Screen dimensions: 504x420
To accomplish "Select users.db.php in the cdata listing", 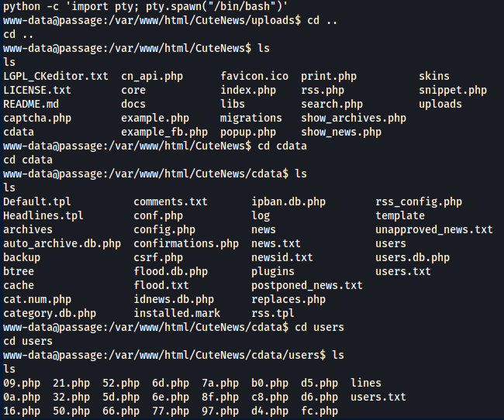I will pyautogui.click(x=413, y=257).
